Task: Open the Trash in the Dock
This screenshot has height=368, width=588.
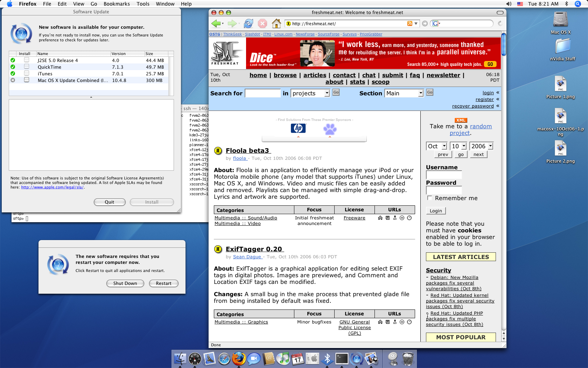Action: pos(408,359)
